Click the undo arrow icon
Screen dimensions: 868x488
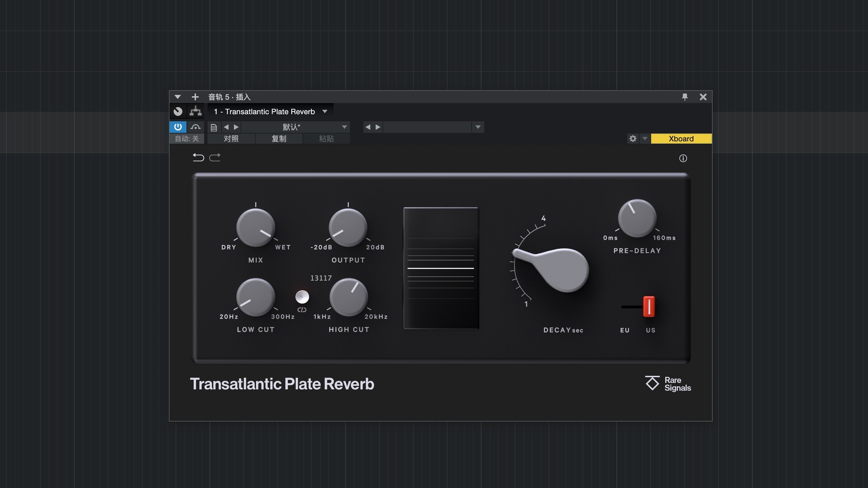click(x=198, y=157)
